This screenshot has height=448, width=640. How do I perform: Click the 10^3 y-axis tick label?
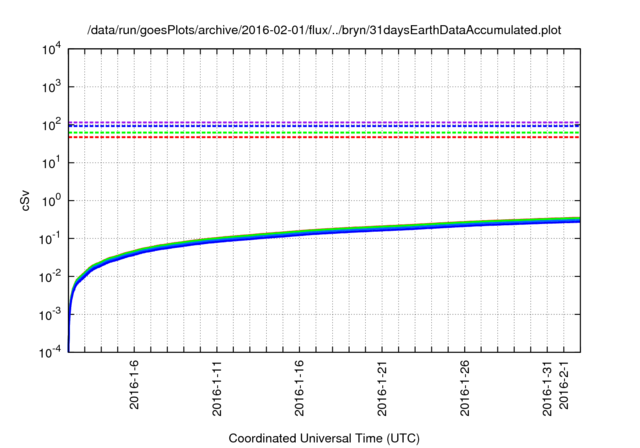coord(51,87)
